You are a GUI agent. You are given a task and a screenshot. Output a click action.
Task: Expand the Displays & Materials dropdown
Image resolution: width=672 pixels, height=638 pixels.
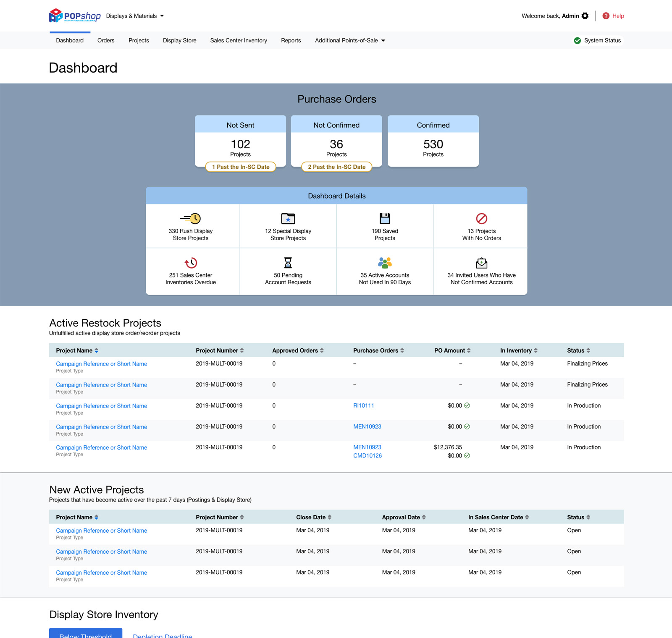pyautogui.click(x=135, y=16)
